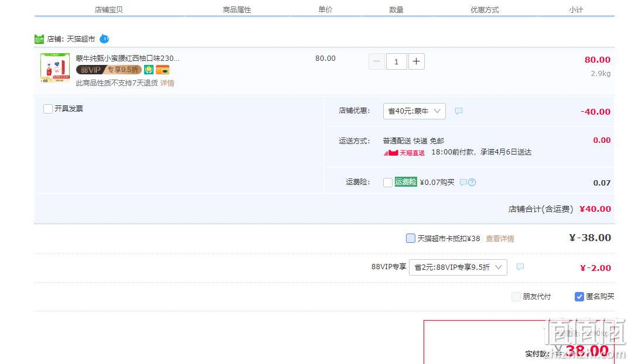Click the orange card badge icon under product title
631x364 pixels.
162,70
